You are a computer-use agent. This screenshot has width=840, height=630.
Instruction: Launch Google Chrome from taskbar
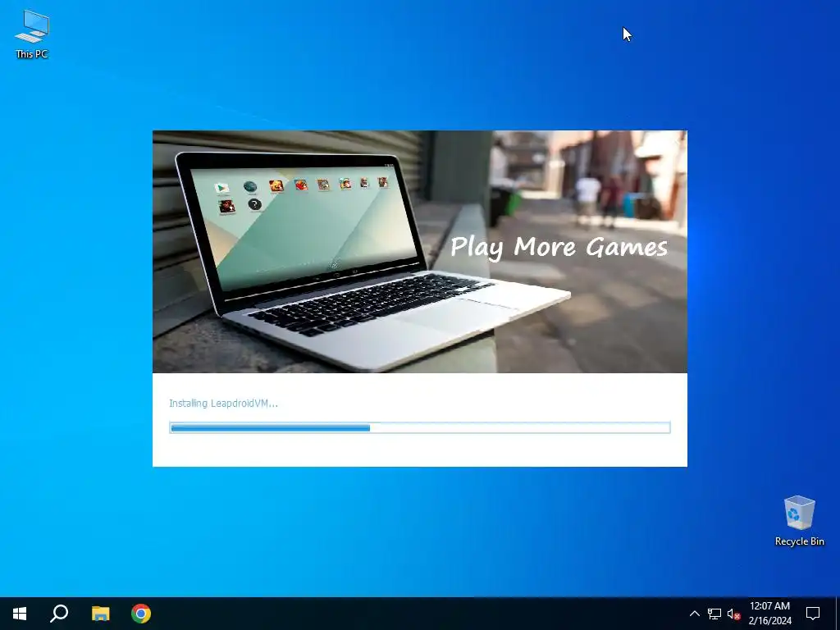pos(141,614)
